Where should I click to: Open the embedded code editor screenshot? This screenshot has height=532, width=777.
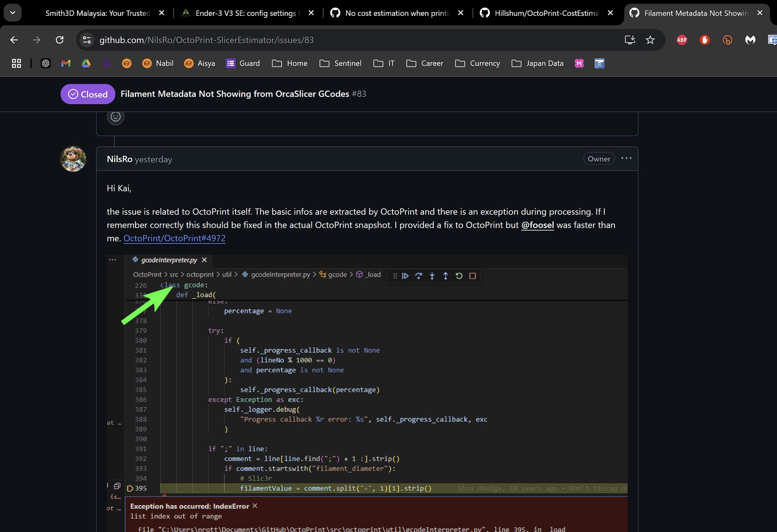(367, 393)
